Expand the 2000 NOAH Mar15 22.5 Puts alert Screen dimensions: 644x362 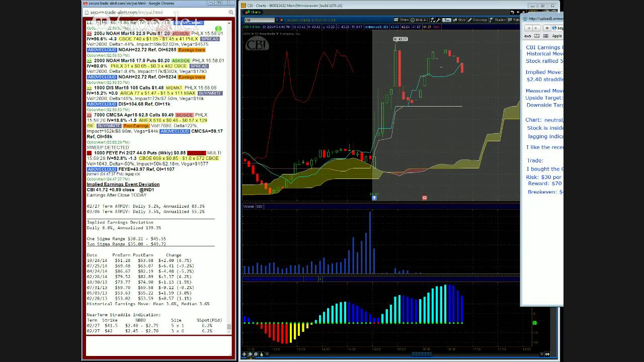89,34
